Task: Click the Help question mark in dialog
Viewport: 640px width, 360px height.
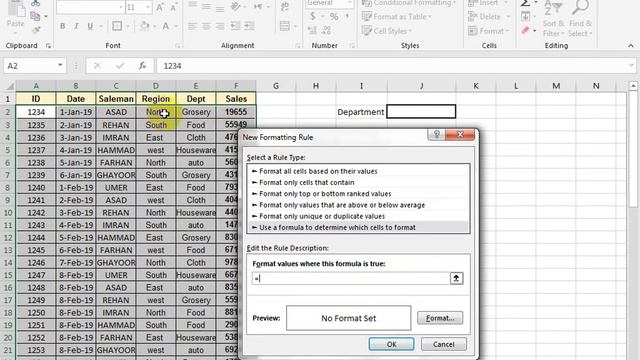Action: (436, 134)
